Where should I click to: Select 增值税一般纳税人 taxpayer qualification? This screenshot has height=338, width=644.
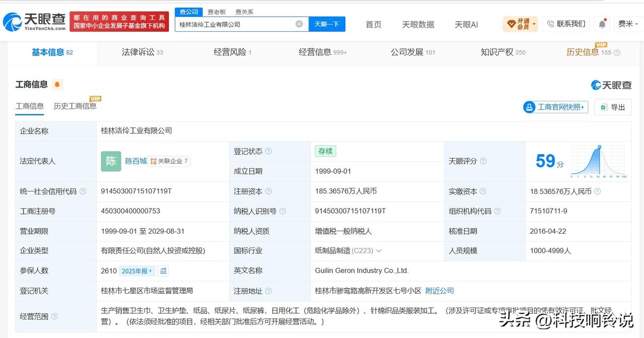pos(343,231)
